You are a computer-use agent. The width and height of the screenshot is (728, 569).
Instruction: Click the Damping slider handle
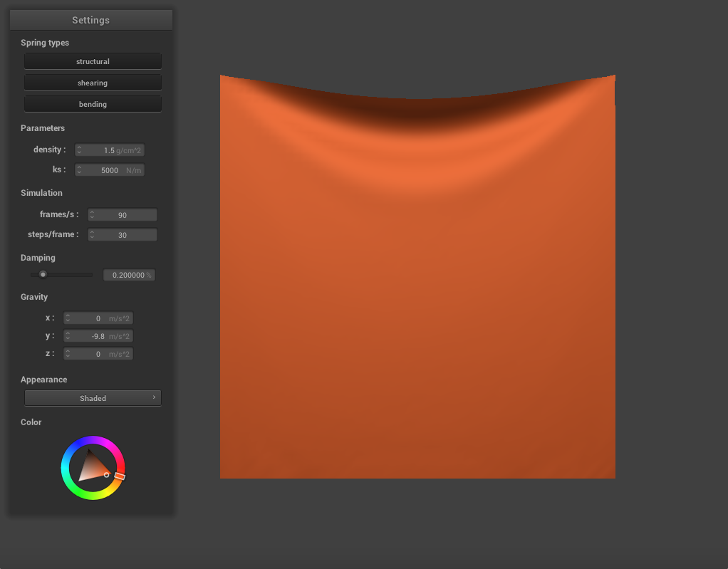pyautogui.click(x=43, y=275)
